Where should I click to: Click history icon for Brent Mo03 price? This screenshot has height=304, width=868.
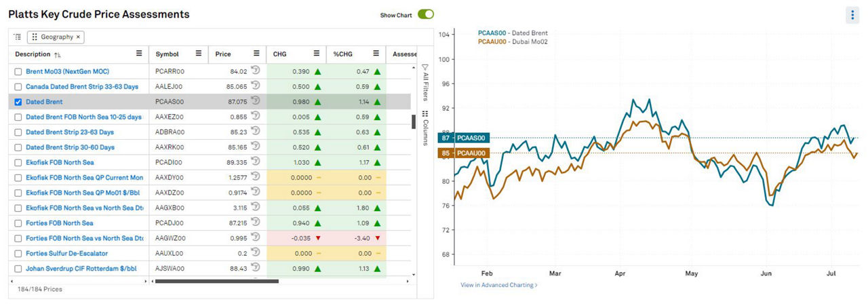255,71
